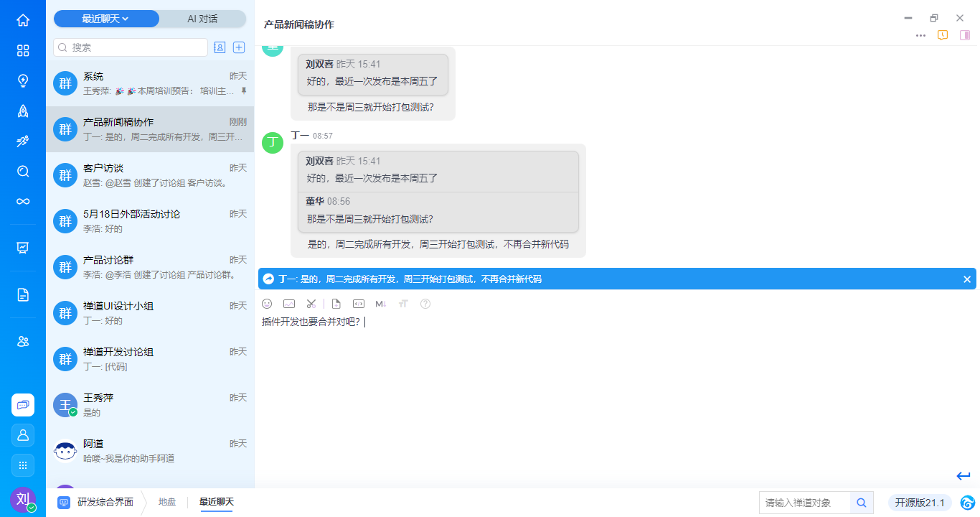Open the help question-mark icon in toolbar
Viewport: 980px width, 517px height.
pyautogui.click(x=425, y=304)
